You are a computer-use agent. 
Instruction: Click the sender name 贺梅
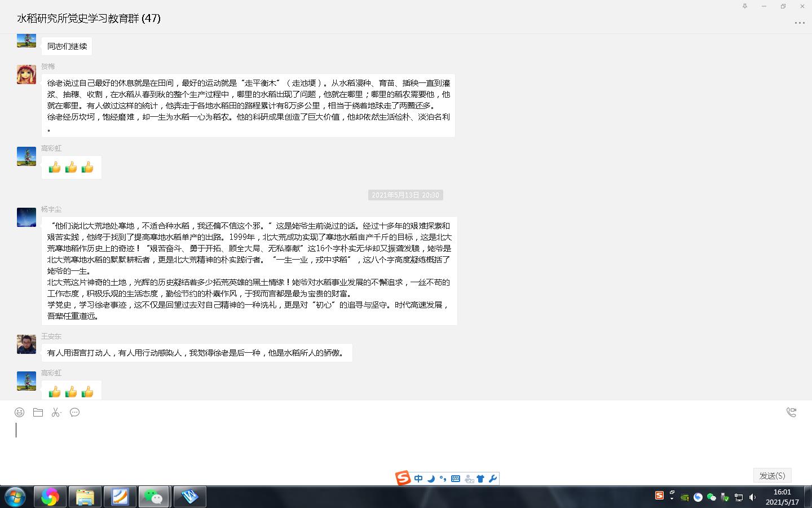tap(48, 67)
